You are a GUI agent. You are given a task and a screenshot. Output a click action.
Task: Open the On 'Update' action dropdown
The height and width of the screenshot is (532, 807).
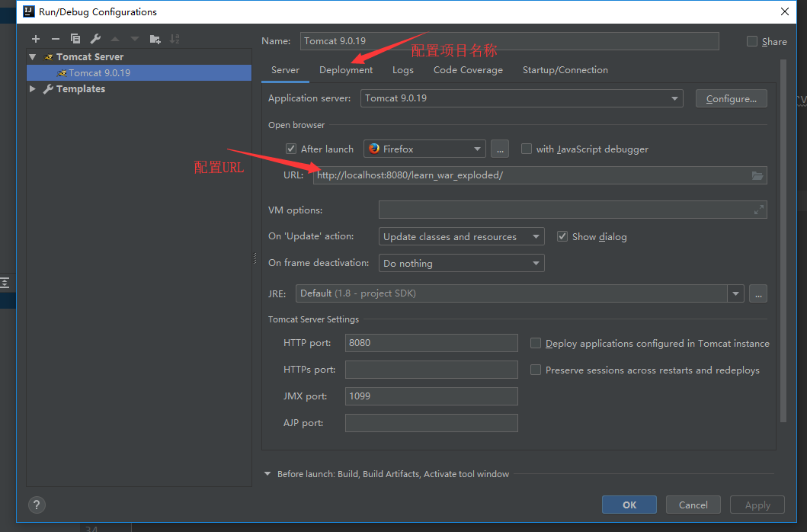click(461, 237)
